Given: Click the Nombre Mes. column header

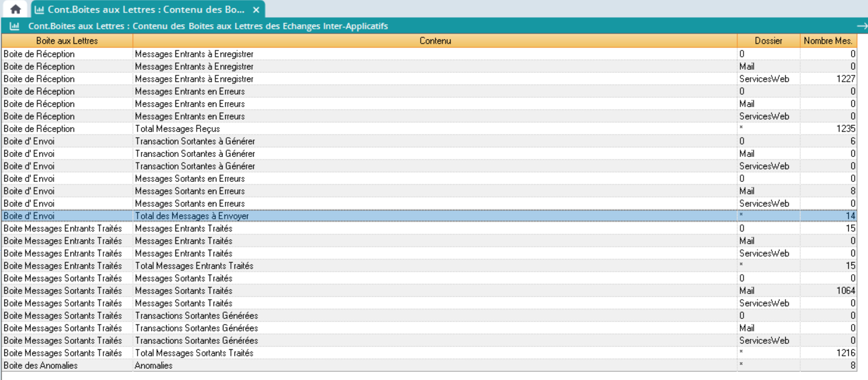Looking at the screenshot, I should coord(828,40).
